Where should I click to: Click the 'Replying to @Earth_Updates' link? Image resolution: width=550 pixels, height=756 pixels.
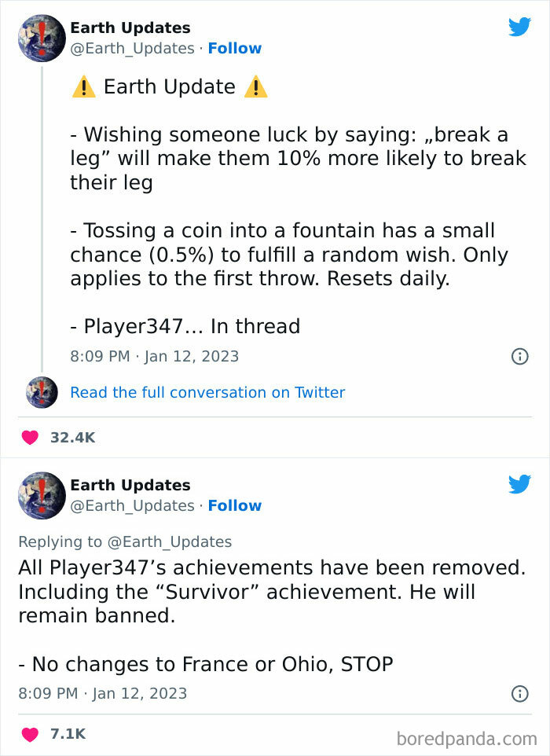click(126, 541)
